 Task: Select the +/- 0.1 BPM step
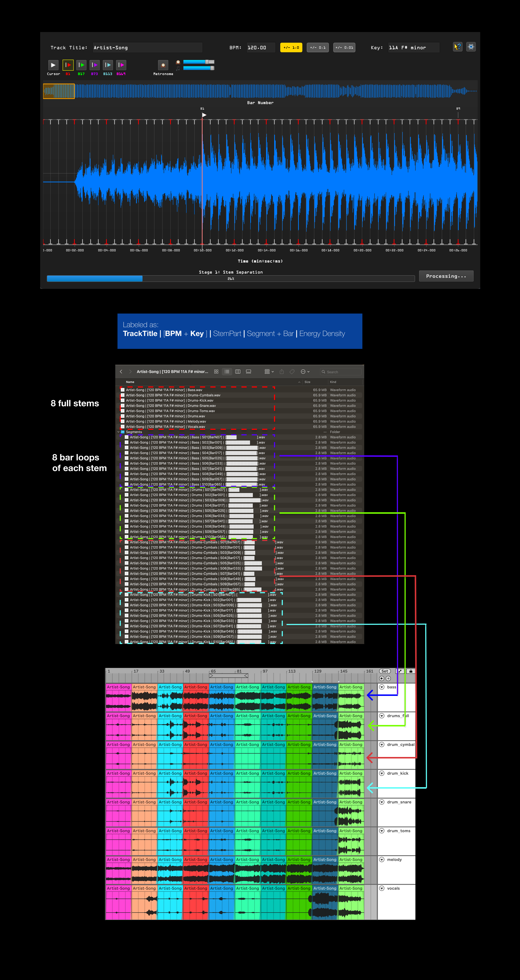pyautogui.click(x=317, y=47)
